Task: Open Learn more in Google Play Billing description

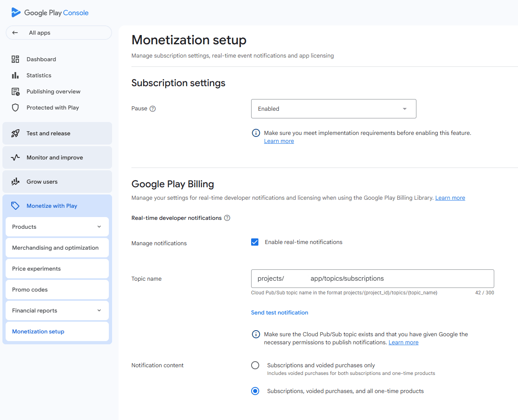Action: pyautogui.click(x=450, y=198)
